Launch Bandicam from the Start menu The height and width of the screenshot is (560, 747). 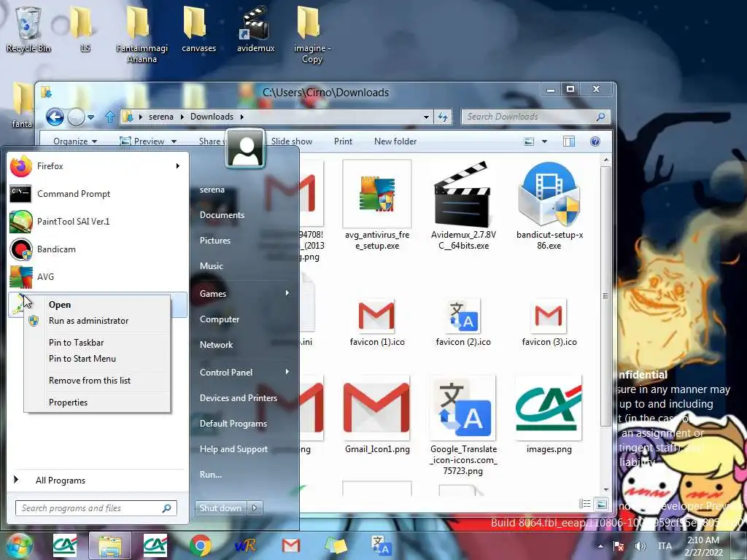(98, 249)
